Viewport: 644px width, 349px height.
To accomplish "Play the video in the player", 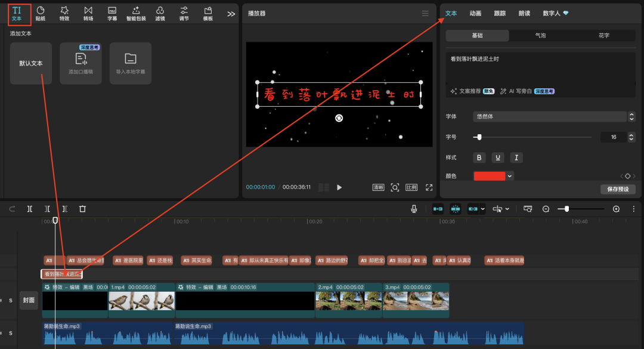I will pyautogui.click(x=339, y=187).
